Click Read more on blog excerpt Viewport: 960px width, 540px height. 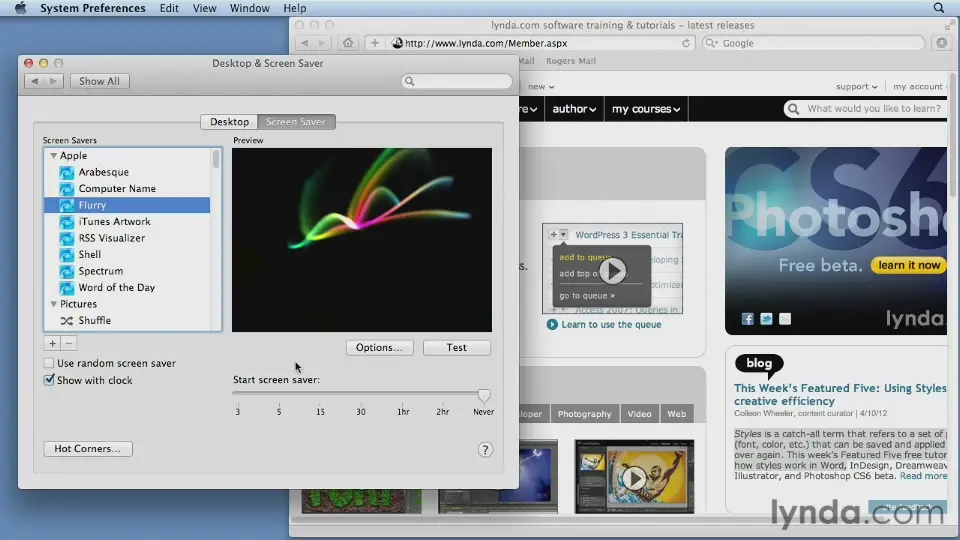click(x=923, y=476)
